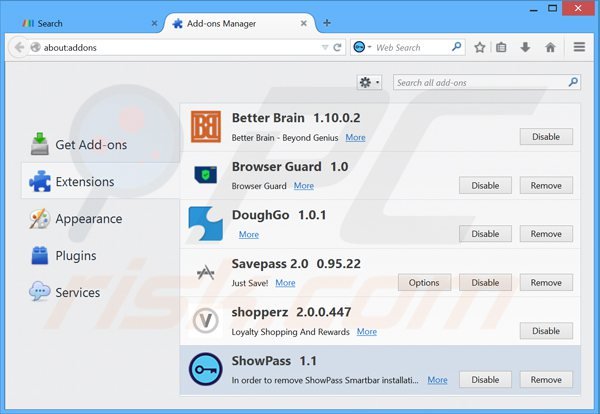The width and height of the screenshot is (600, 414).
Task: Open URL history dropdown arrow
Action: coord(325,47)
